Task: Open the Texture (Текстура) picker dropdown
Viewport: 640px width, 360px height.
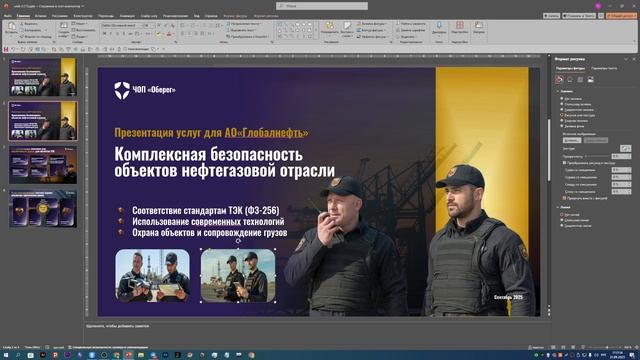Action: pos(625,149)
